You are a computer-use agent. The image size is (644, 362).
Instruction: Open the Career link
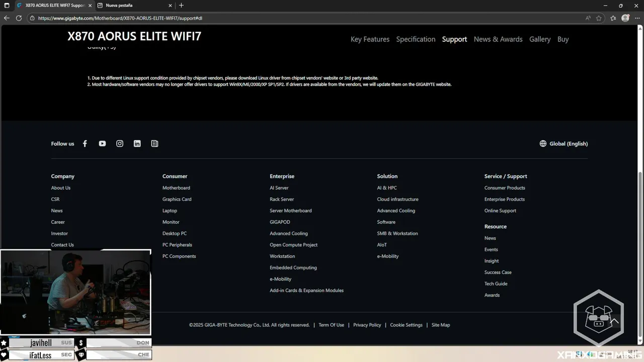coord(58,222)
